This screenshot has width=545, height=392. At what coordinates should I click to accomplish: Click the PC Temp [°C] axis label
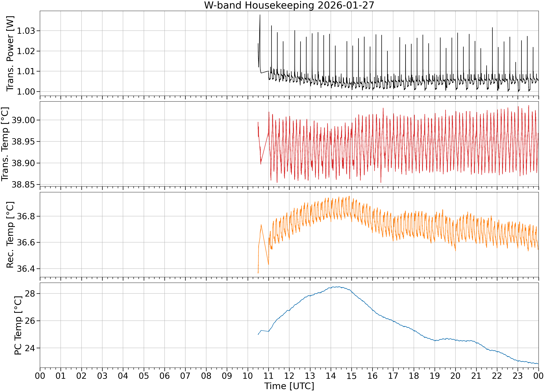tap(18, 325)
